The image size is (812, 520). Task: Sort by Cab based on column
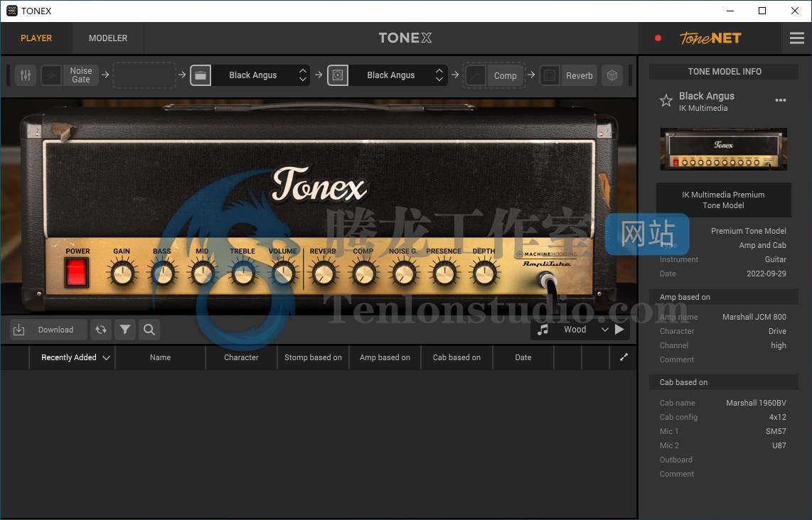click(x=456, y=357)
